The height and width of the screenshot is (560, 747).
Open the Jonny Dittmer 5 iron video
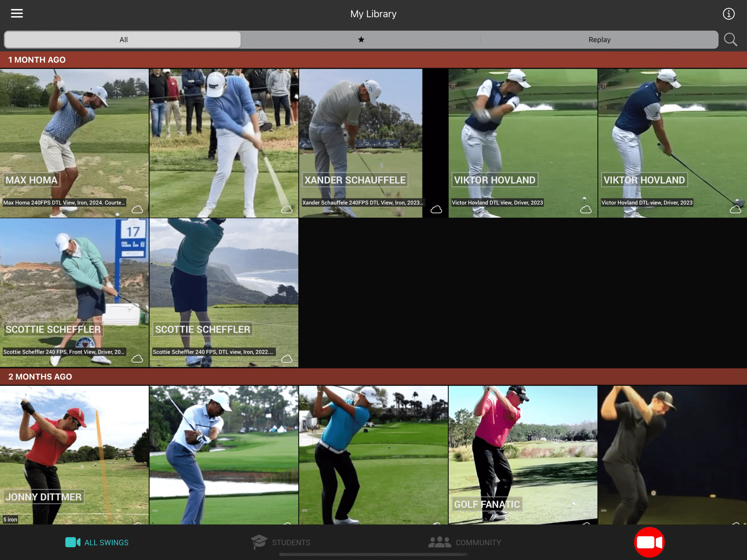click(74, 455)
